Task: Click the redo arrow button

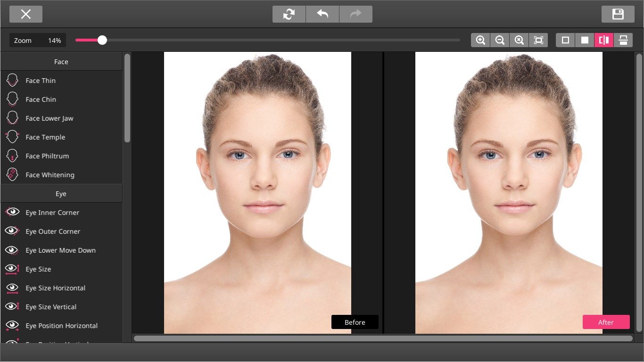Action: pos(356,14)
